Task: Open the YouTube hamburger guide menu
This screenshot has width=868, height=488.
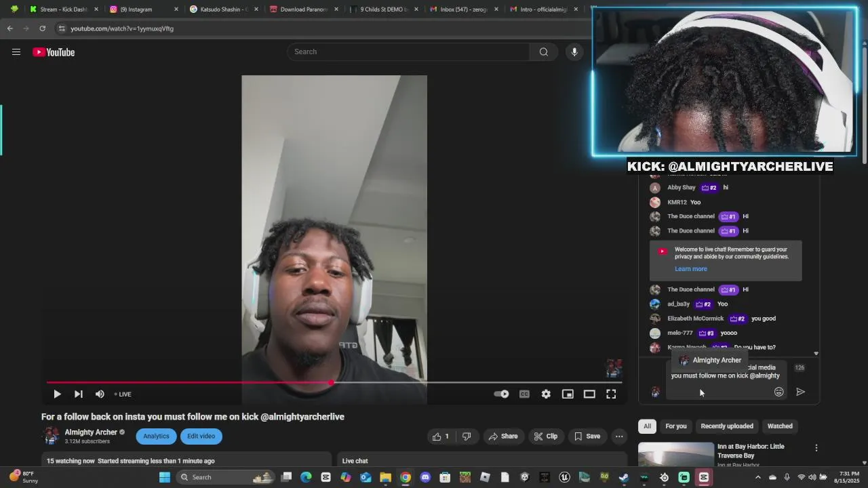Action: [x=16, y=52]
